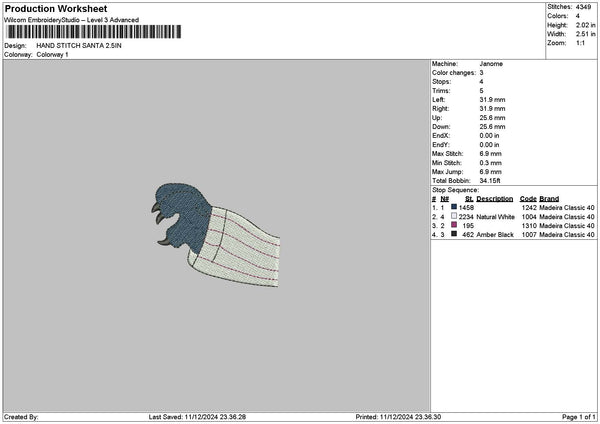The image size is (600, 424).
Task: Click design name "HAND STITCH SANTA 2.5IN"
Action: pos(79,46)
